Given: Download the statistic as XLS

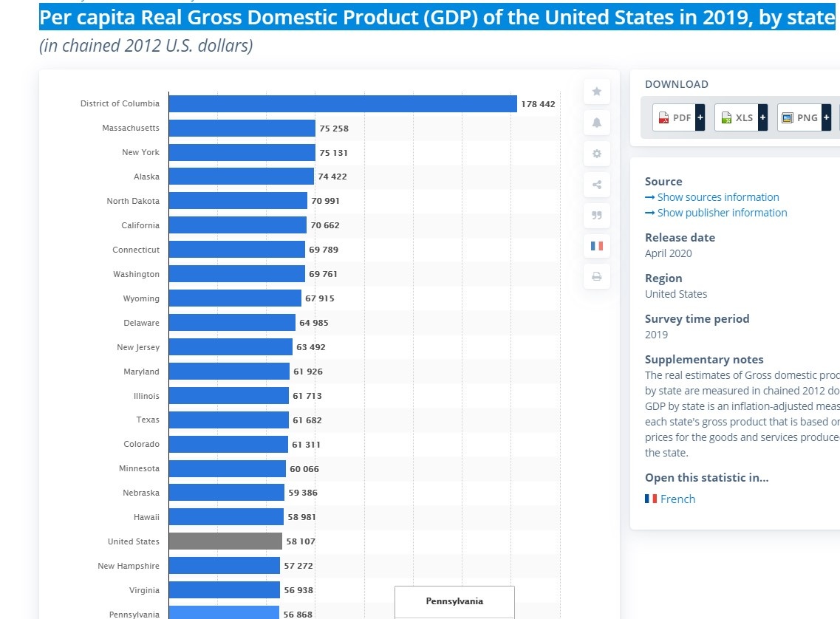Looking at the screenshot, I should pos(737,117).
